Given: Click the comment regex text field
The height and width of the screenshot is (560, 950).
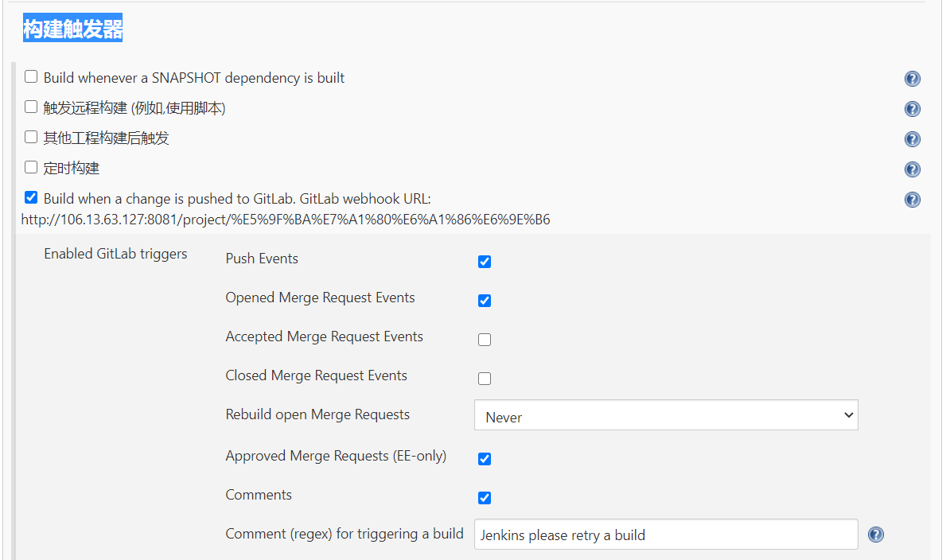Looking at the screenshot, I should [666, 535].
